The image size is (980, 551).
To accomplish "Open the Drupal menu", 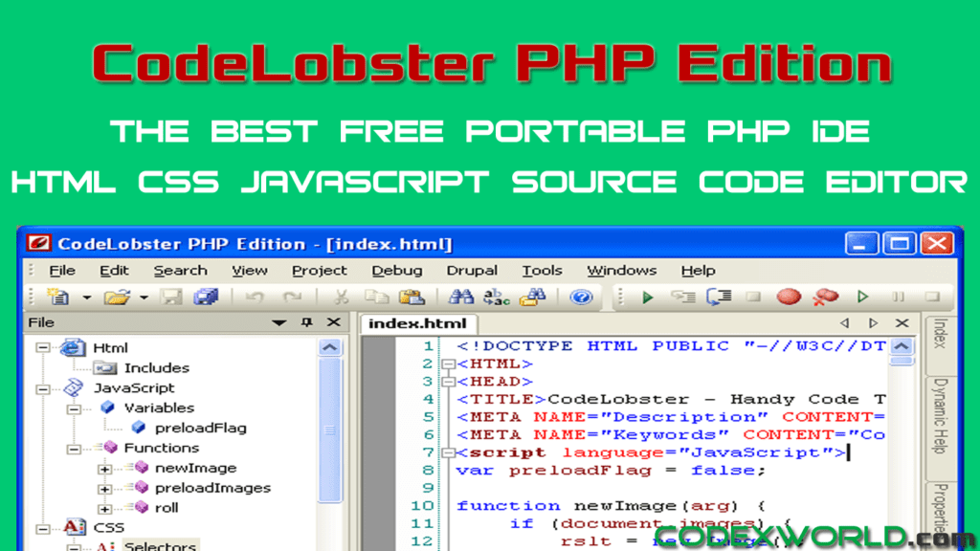I will pos(471,270).
